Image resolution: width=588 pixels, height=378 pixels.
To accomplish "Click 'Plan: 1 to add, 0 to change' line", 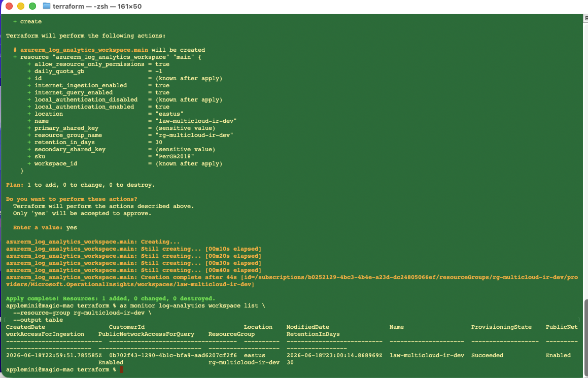I will click(81, 185).
